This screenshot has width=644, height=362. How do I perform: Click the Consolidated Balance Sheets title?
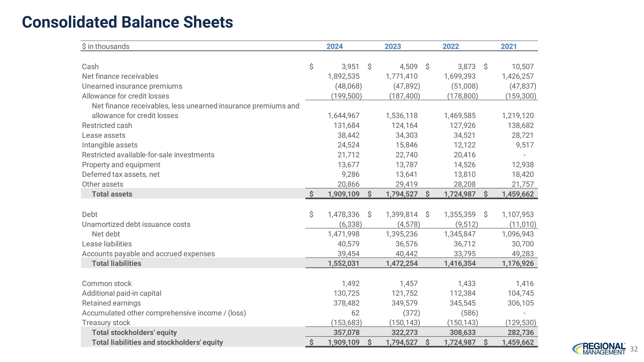pyautogui.click(x=128, y=22)
